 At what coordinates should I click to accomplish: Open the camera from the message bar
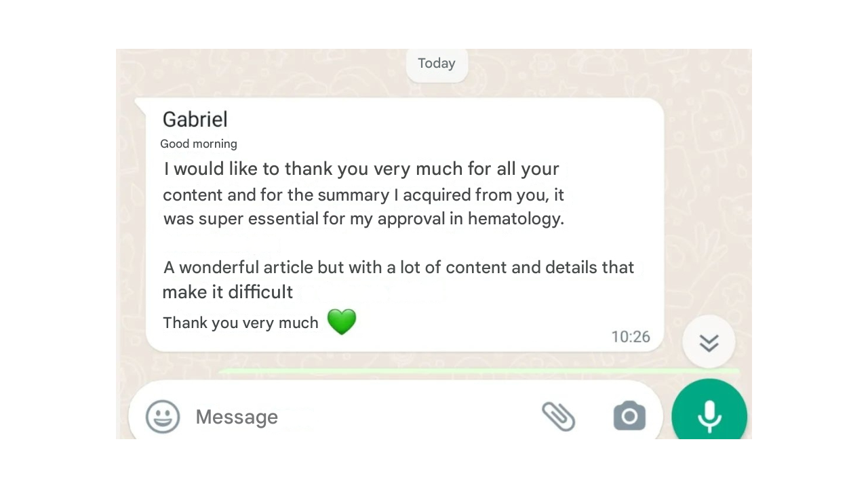pyautogui.click(x=629, y=416)
